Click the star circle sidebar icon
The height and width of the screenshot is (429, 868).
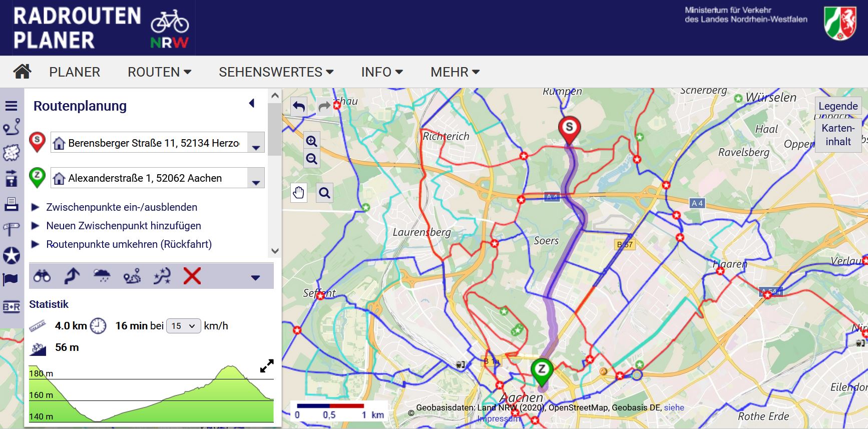tap(11, 255)
